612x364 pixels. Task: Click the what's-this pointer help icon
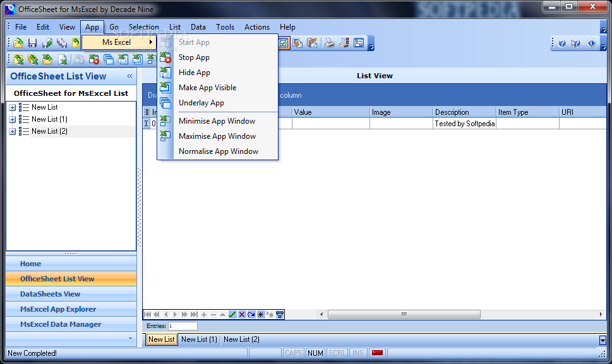point(576,43)
